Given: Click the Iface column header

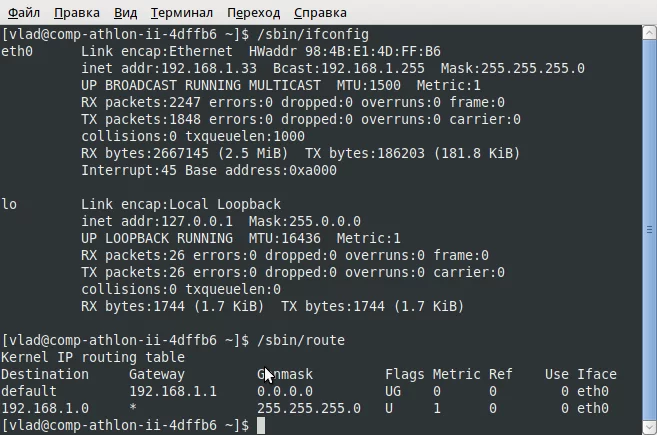Looking at the screenshot, I should pyautogui.click(x=597, y=375).
